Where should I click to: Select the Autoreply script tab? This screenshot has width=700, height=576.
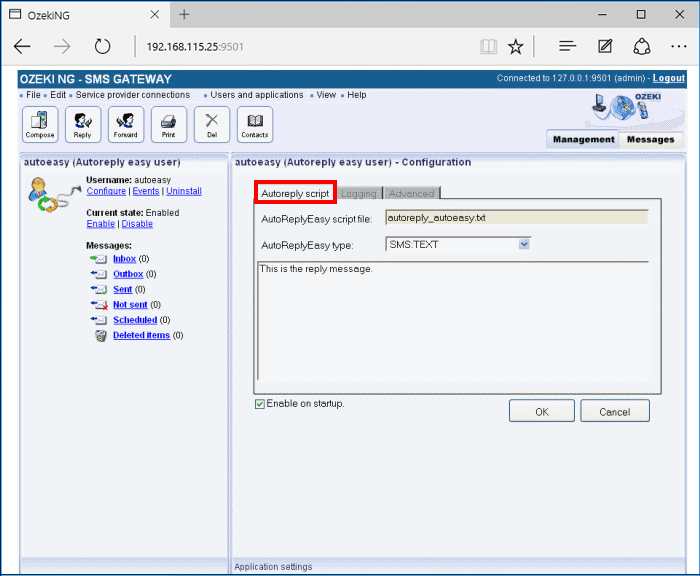click(x=295, y=193)
